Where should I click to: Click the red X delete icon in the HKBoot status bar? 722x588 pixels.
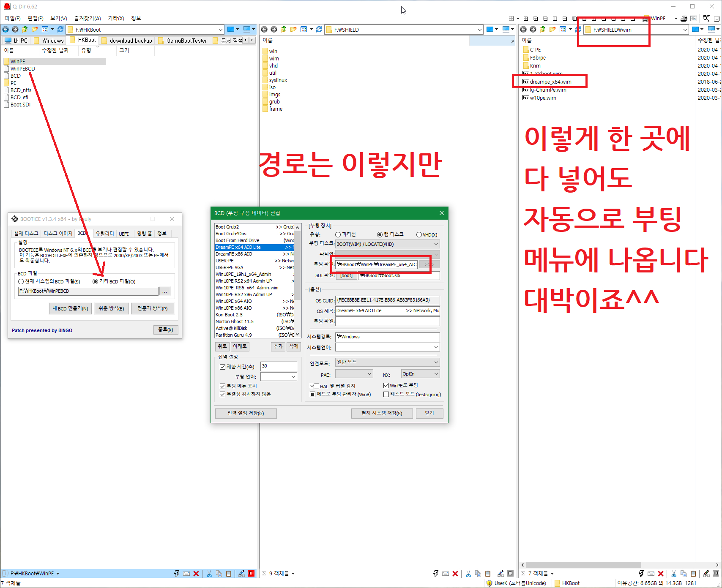click(x=196, y=574)
